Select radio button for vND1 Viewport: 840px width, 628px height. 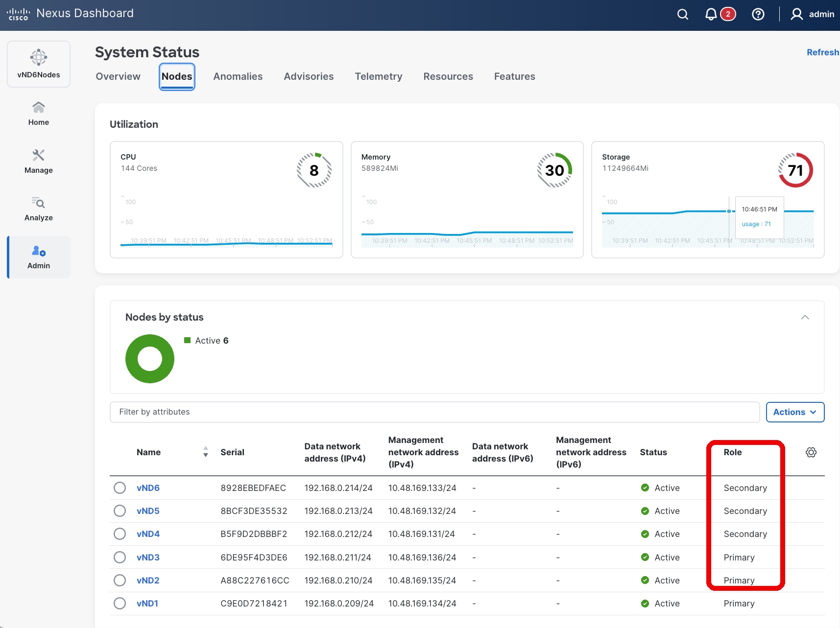[x=120, y=603]
